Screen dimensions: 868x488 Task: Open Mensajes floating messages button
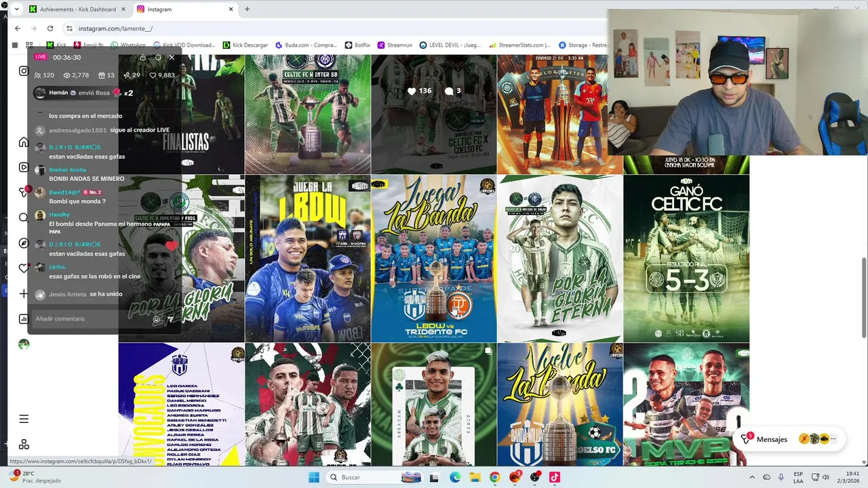[789, 439]
